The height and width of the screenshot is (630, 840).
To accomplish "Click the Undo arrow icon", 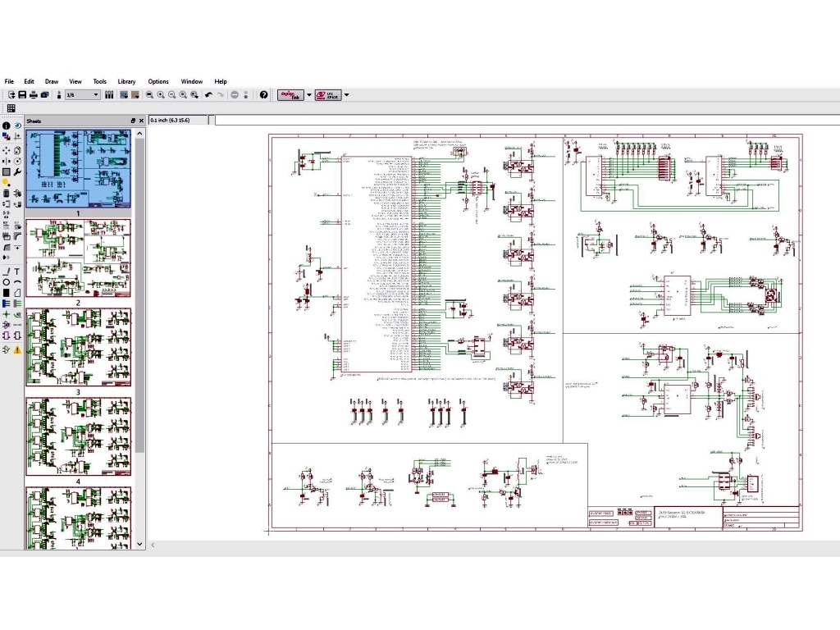I will [208, 95].
